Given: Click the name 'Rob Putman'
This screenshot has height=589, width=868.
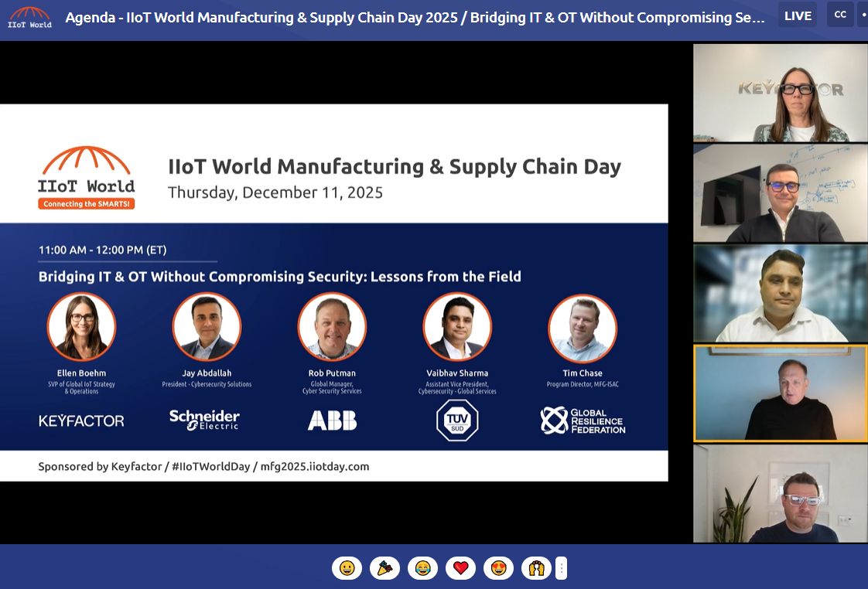Looking at the screenshot, I should 332,373.
